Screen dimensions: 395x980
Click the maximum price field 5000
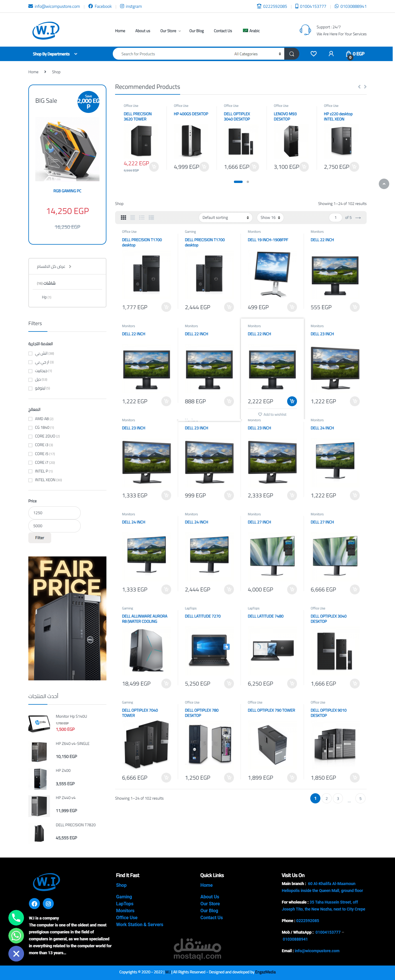pos(54,526)
